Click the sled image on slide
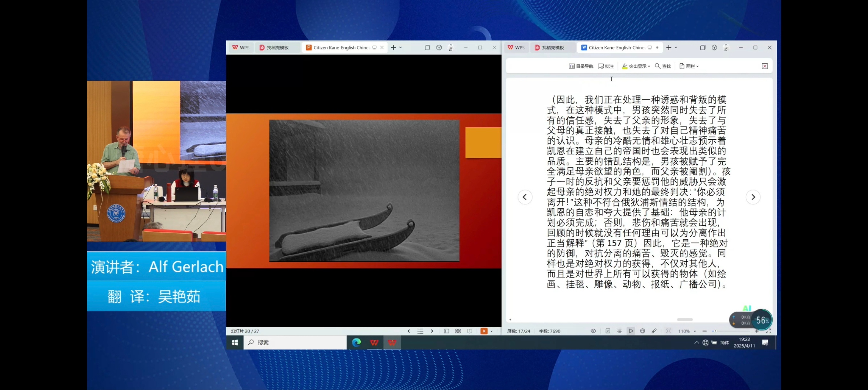868x390 pixels. coord(364,191)
